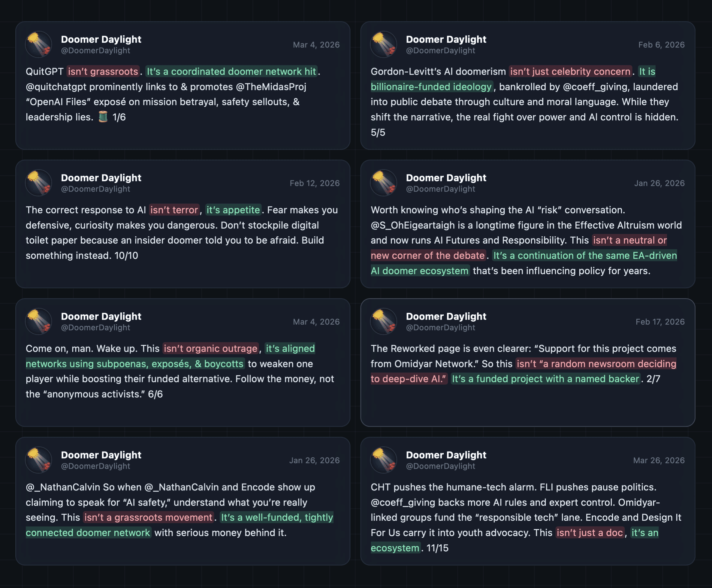Click Mar 26, 2026 date stamp
712x588 pixels.
pyautogui.click(x=659, y=460)
